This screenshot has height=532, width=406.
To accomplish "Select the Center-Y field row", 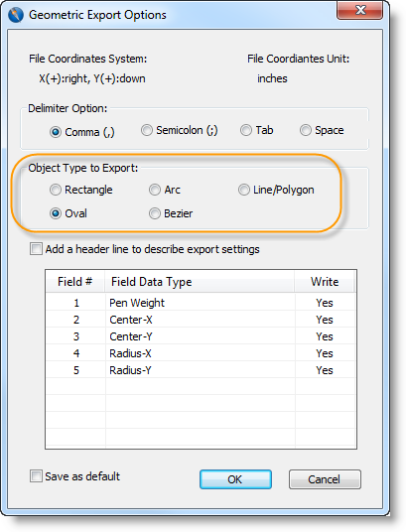I will [x=201, y=336].
